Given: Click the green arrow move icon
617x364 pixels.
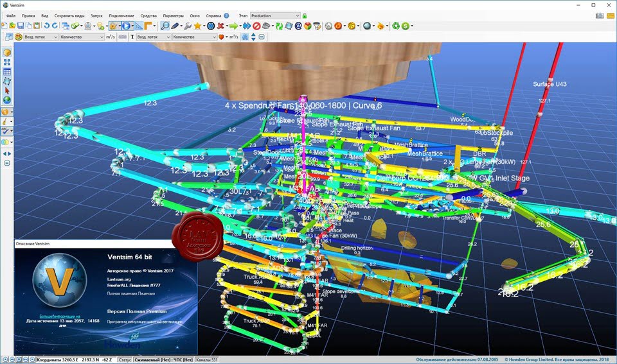Looking at the screenshot, I should coord(234,26).
